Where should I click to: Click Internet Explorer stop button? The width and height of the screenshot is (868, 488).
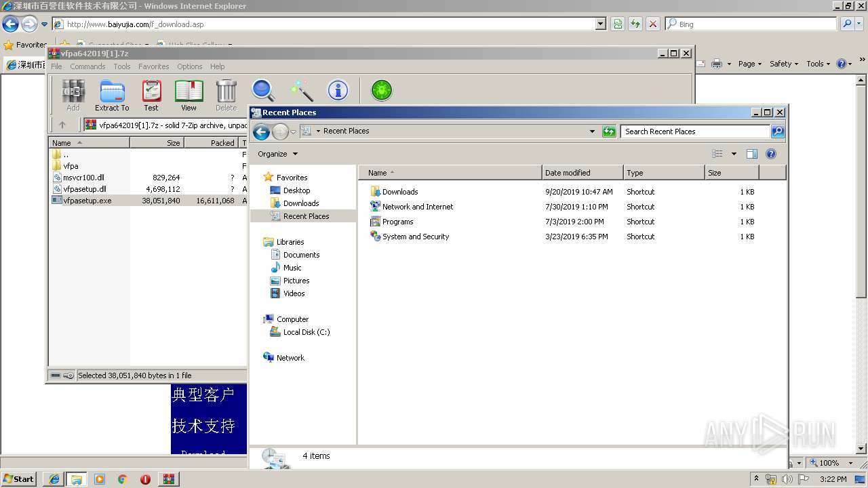(x=653, y=24)
